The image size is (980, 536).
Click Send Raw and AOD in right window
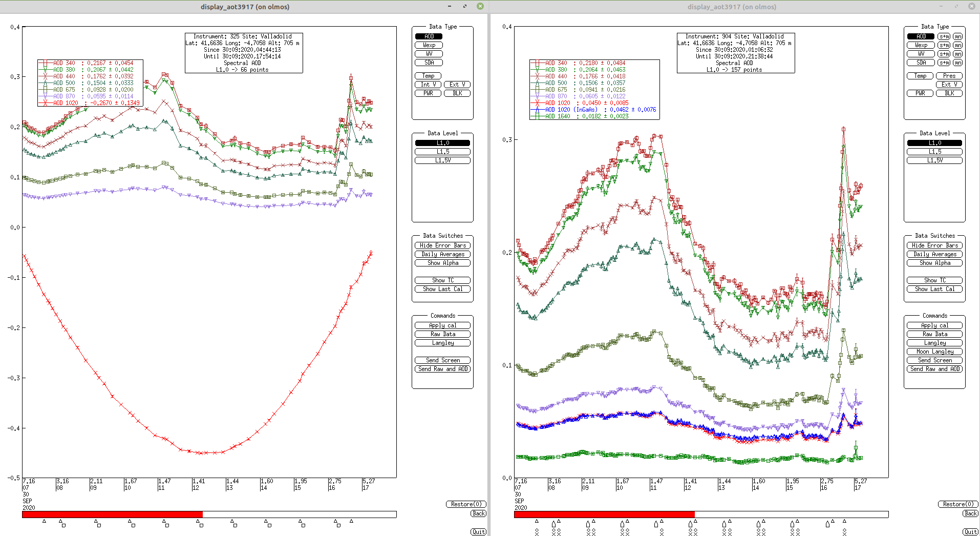pyautogui.click(x=934, y=369)
